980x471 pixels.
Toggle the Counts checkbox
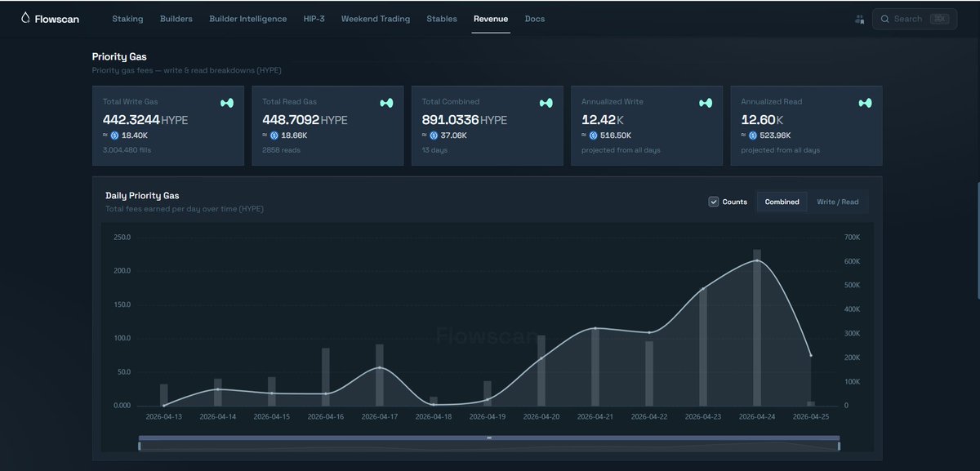[x=714, y=202]
